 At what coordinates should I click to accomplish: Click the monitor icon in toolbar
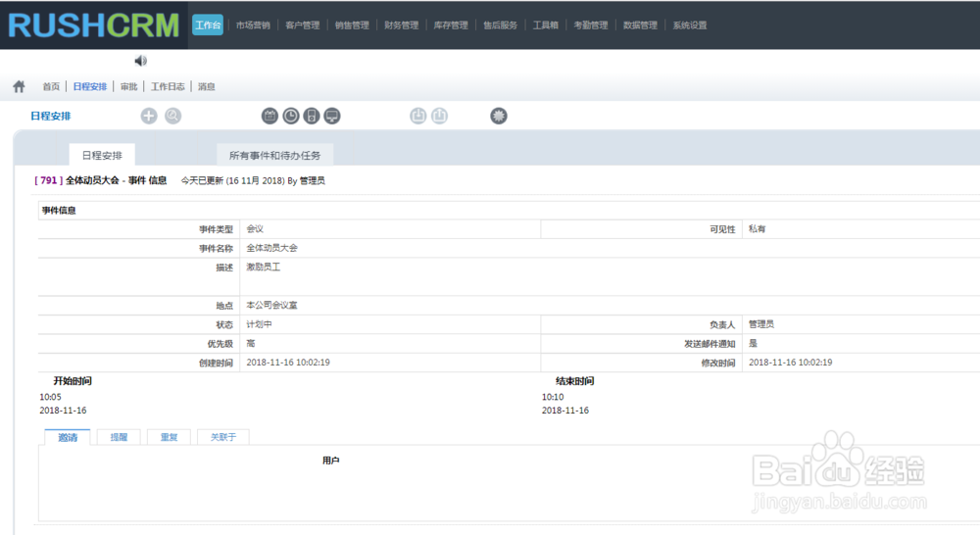[x=332, y=116]
